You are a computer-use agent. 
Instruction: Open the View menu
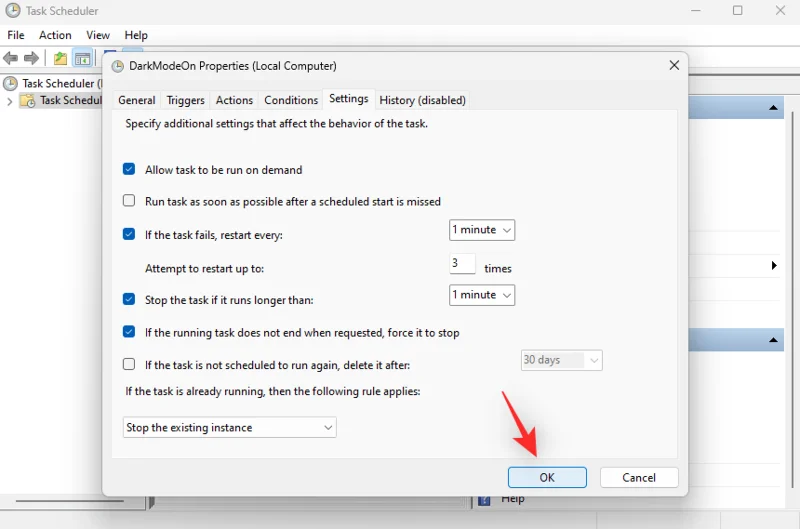point(97,35)
